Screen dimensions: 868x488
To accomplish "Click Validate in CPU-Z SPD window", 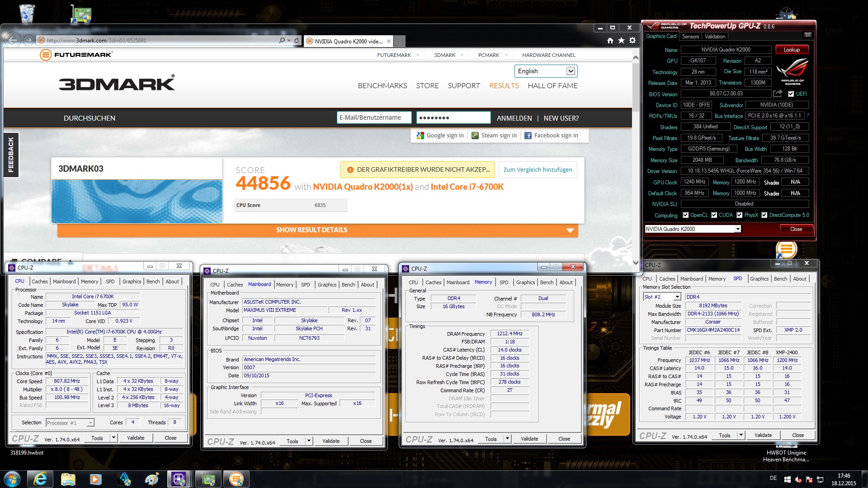I will tap(763, 435).
